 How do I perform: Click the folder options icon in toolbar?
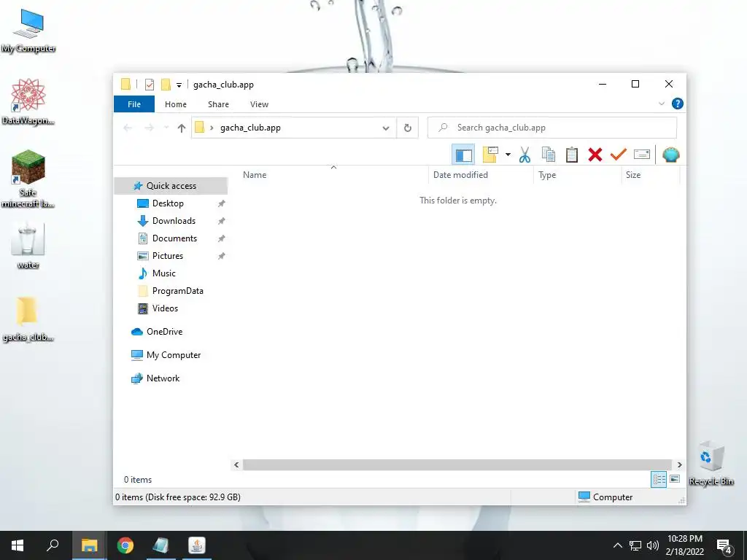[490, 155]
